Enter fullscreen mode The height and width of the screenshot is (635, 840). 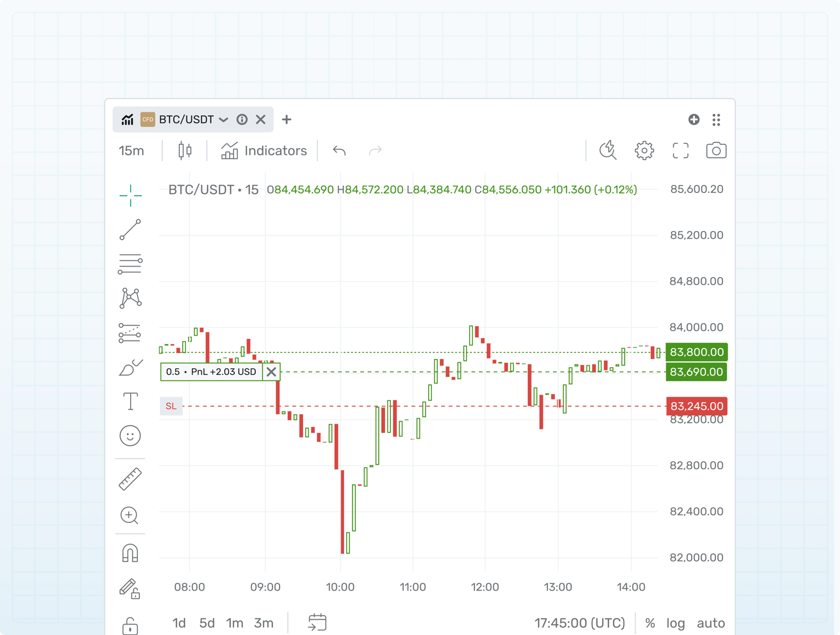point(680,150)
